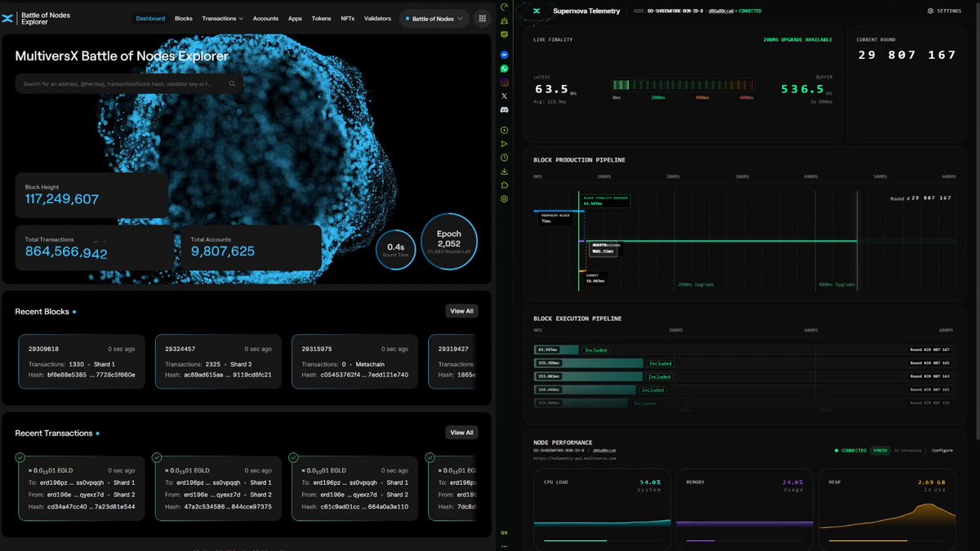The image size is (980, 551).
Task: Click the Total Accounts 9,807,625 value
Action: [x=223, y=252]
